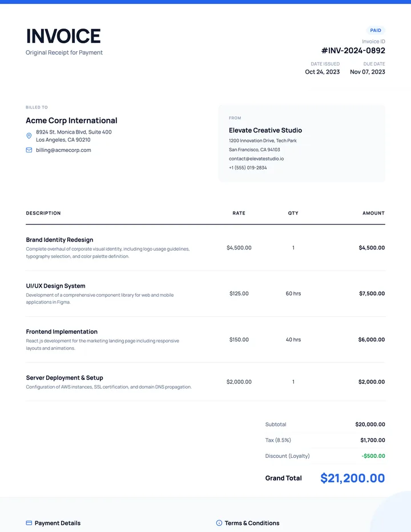The height and width of the screenshot is (532, 411).
Task: Click the $4,500.00 rate for Brand Identity
Action: (x=239, y=248)
